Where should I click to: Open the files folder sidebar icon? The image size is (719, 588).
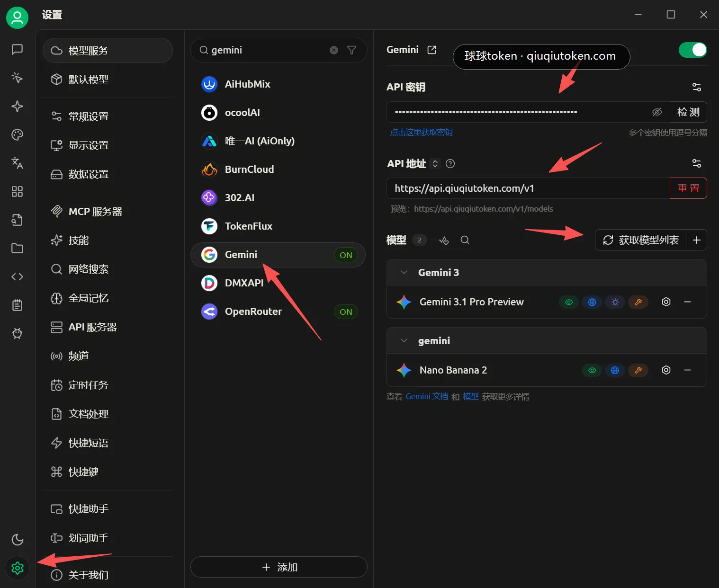click(17, 248)
